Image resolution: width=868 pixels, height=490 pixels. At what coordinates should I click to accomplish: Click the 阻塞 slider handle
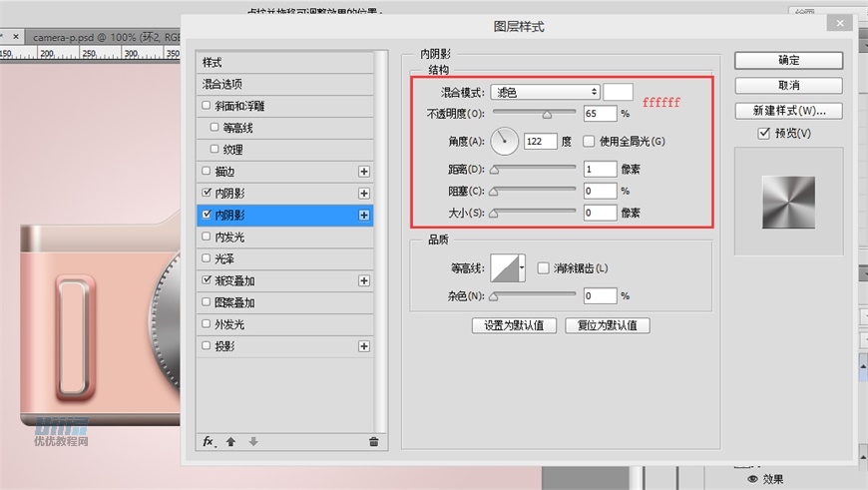point(494,192)
